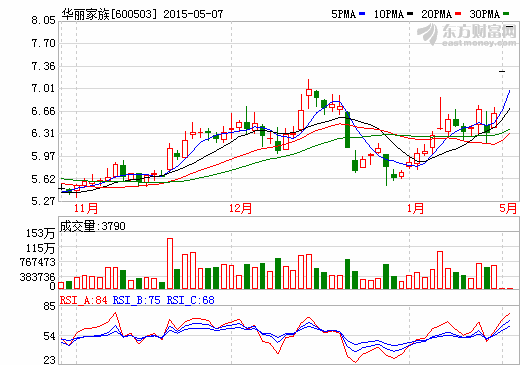The width and height of the screenshot is (520, 365).
Task: Click the 11月 month marker
Action: point(86,208)
